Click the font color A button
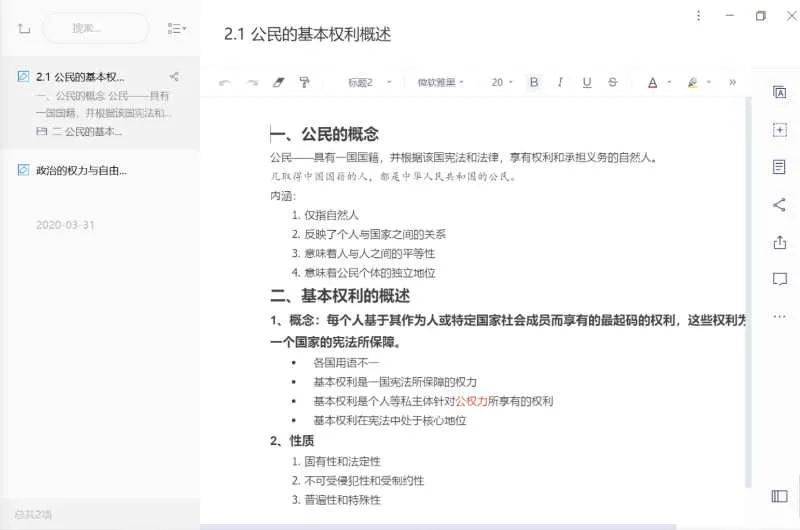 tap(653, 82)
